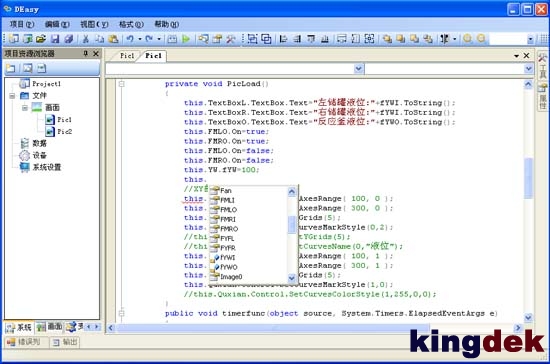This screenshot has width=550, height=364.
Task: Click the Align Right toolbar icon
Action: tap(297, 39)
